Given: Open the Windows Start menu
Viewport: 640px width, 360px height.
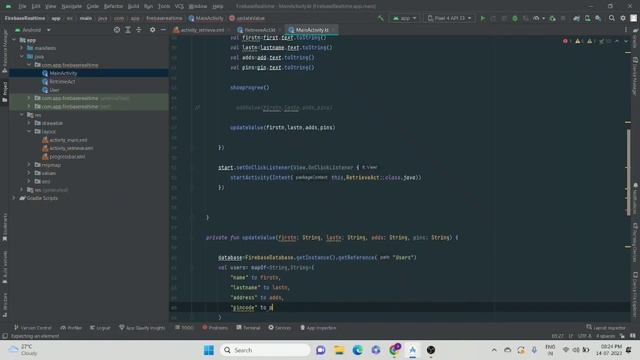Looking at the screenshot, I should (209, 350).
